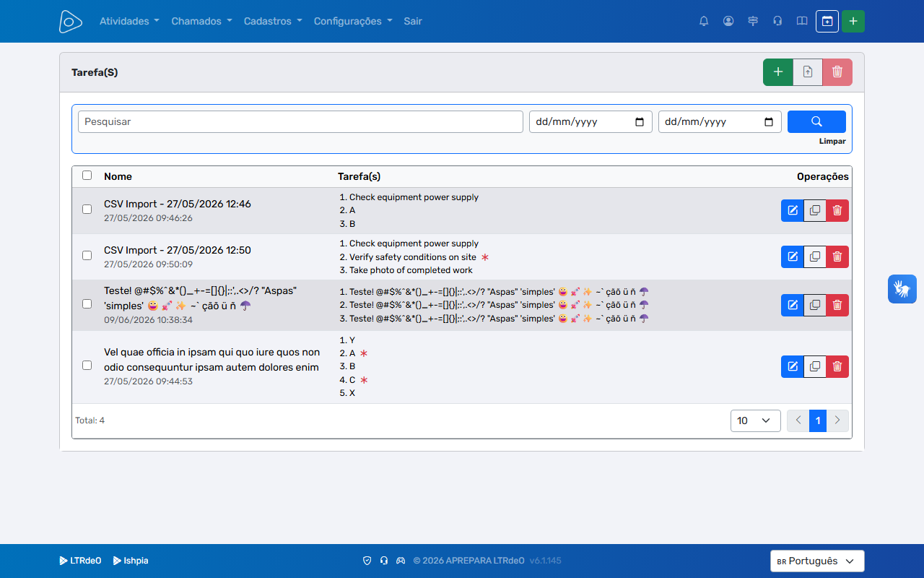924x578 pixels.
Task: Click the green plus in the navbar
Action: (x=853, y=21)
